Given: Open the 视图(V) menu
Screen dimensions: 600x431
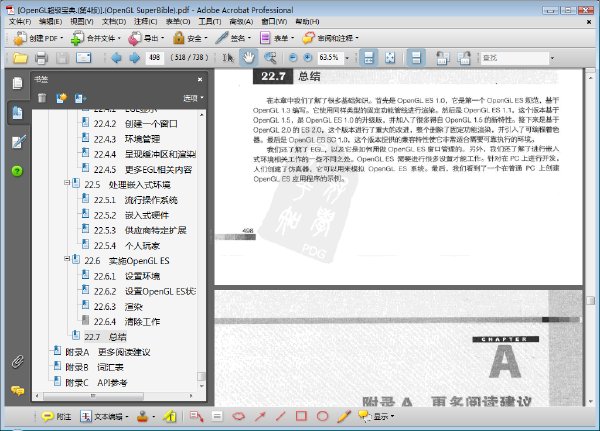Looking at the screenshot, I should [x=82, y=21].
